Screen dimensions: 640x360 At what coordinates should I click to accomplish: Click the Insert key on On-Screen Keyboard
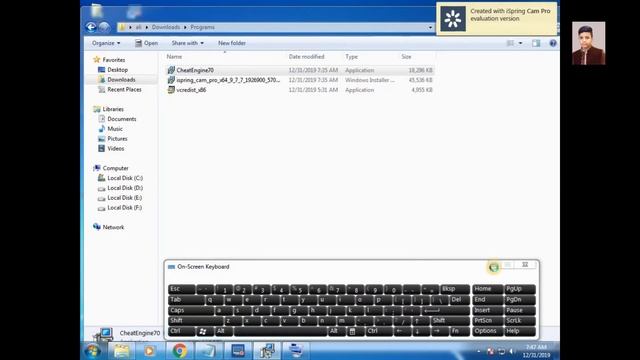click(x=487, y=310)
